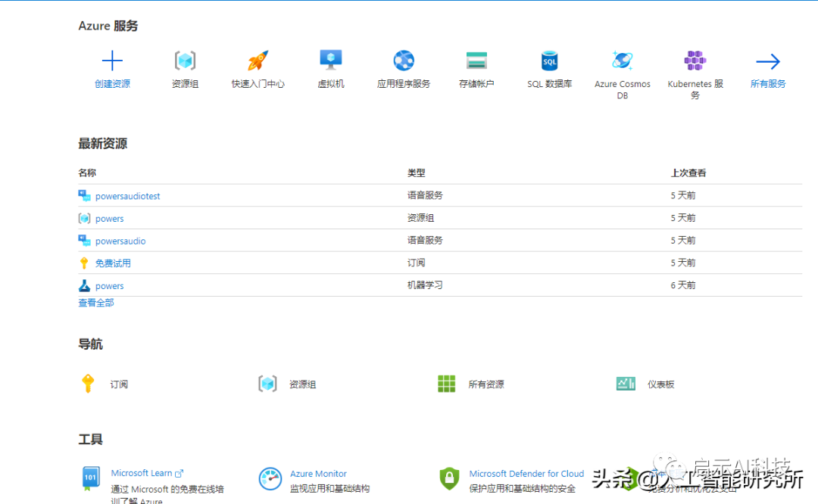Viewport: 818px width, 504px height.
Task: Click the key icon beside 免费试用
Action: click(84, 263)
